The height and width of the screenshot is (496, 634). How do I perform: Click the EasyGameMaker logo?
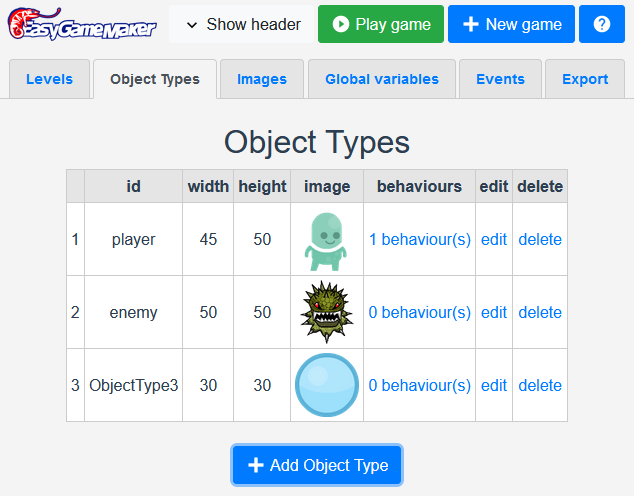pyautogui.click(x=82, y=24)
